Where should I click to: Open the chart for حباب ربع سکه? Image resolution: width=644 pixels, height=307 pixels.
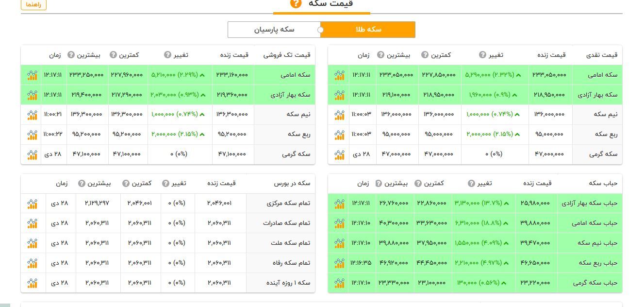click(x=339, y=262)
